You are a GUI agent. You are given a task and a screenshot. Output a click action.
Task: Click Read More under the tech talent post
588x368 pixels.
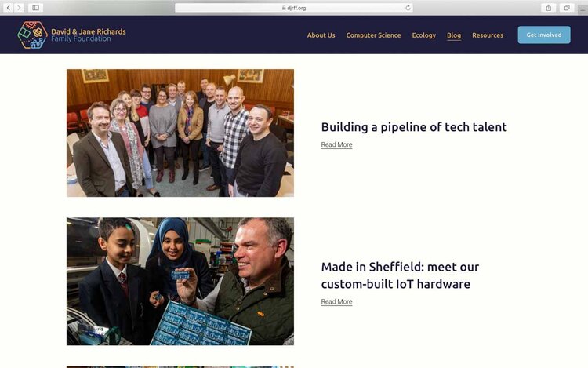pyautogui.click(x=336, y=144)
